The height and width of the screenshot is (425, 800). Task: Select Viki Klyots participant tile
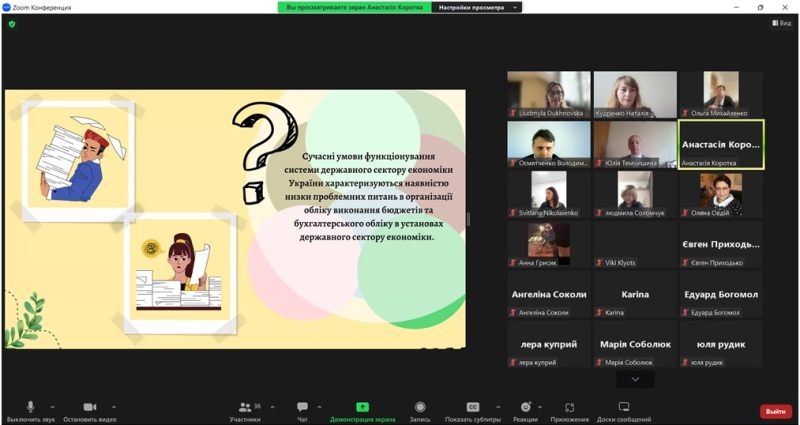tap(635, 244)
